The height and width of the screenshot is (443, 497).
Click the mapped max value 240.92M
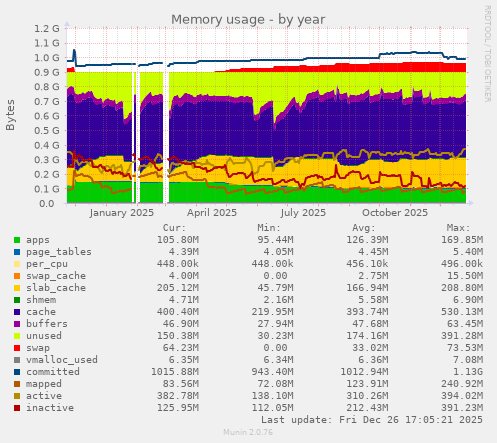462,384
